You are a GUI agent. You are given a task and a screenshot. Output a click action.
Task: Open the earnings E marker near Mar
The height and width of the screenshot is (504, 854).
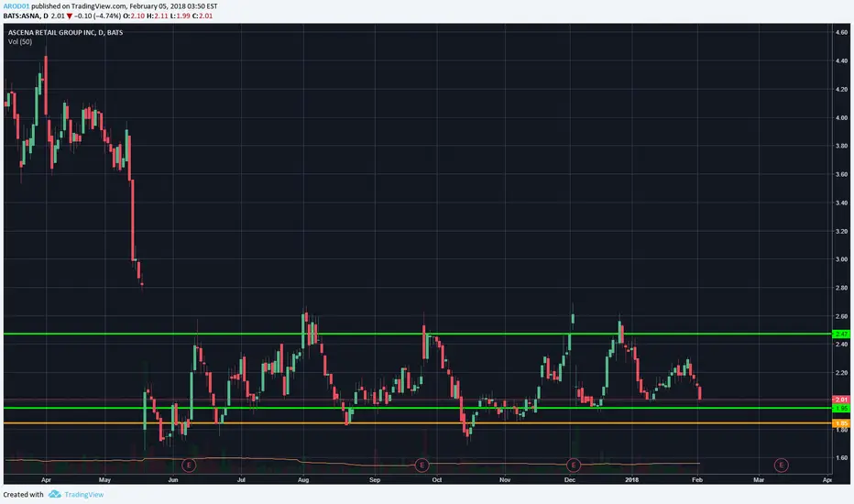click(781, 465)
